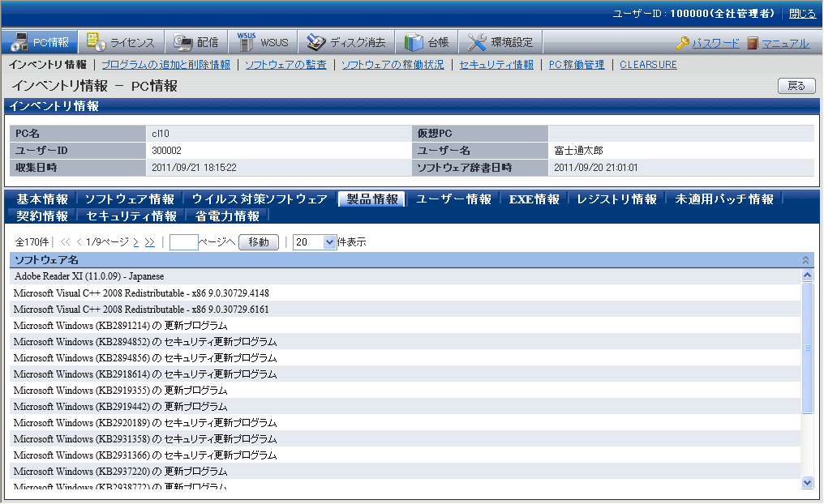The image size is (824, 504).
Task: Click the マニュアル manual book icon
Action: click(x=752, y=44)
